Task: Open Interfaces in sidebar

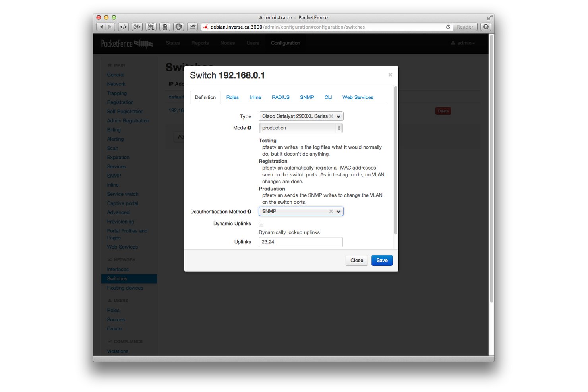Action: pyautogui.click(x=118, y=269)
